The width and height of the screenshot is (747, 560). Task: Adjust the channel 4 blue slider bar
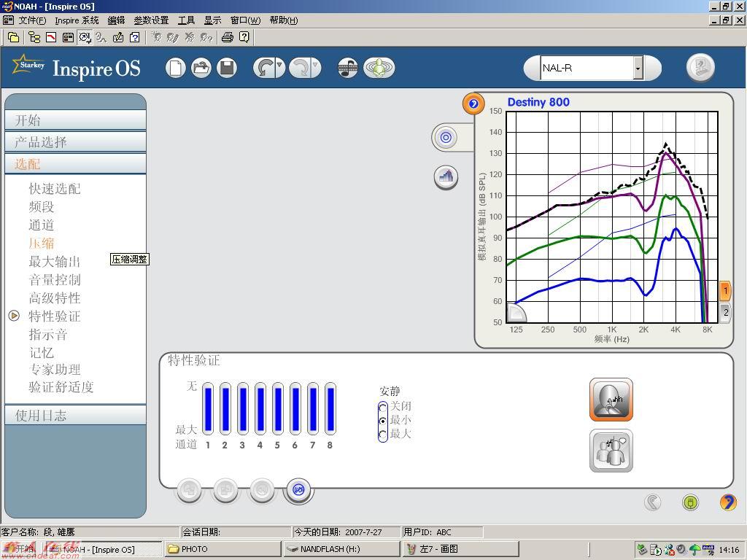(x=260, y=409)
